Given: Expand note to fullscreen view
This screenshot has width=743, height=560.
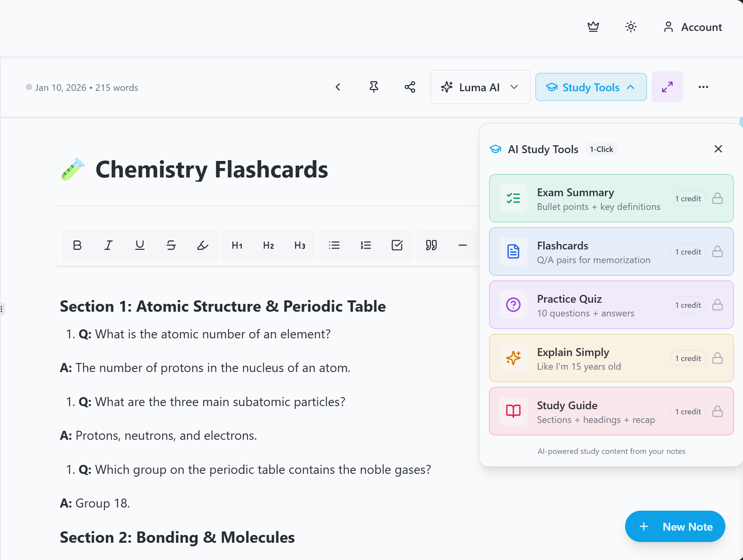Looking at the screenshot, I should [667, 87].
